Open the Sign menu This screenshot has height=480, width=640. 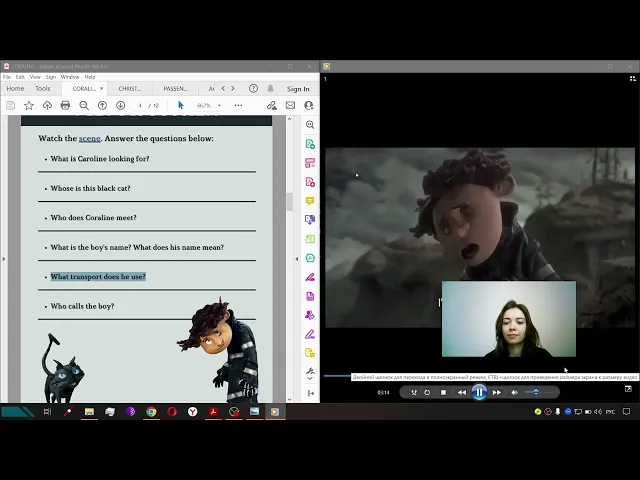coord(51,77)
